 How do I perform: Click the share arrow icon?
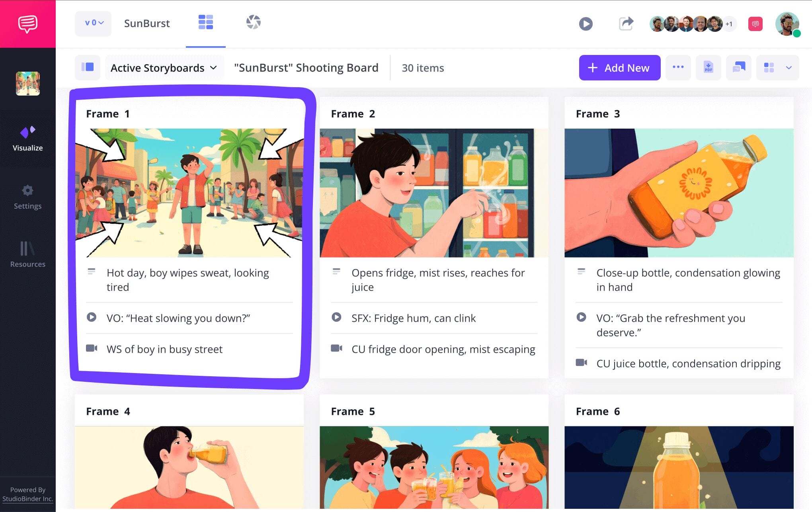coord(626,23)
